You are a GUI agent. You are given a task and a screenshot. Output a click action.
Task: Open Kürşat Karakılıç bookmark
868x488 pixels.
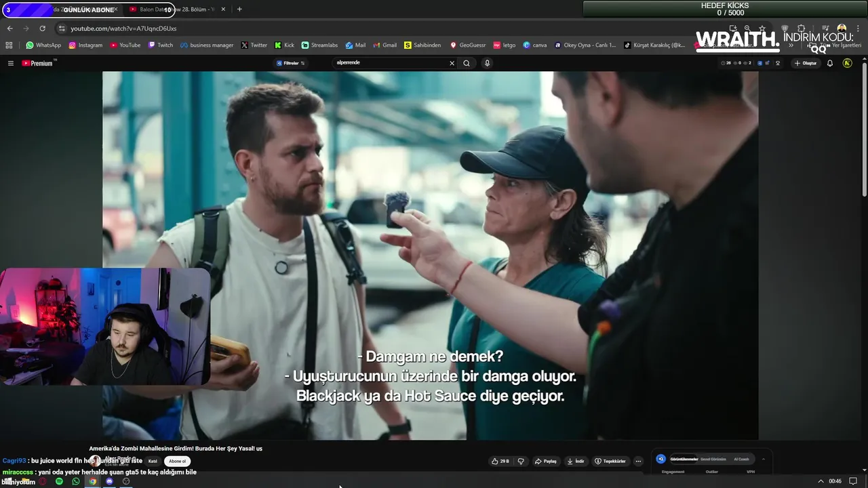(x=654, y=45)
